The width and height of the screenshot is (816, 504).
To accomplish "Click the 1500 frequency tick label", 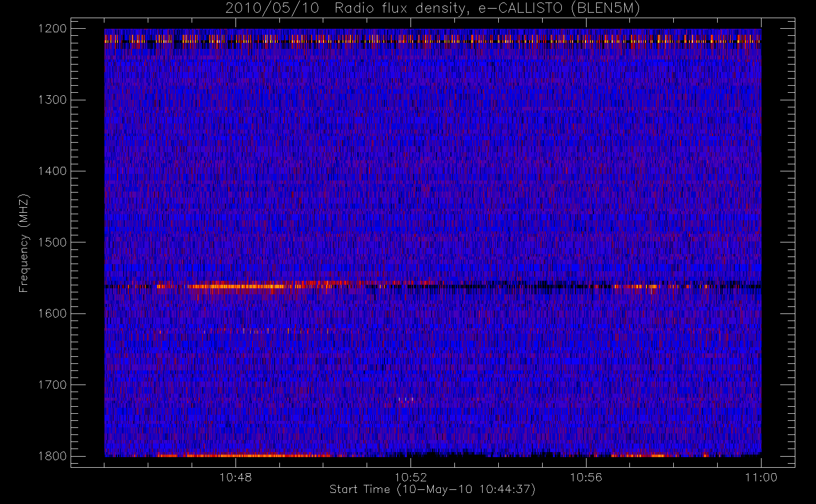I will point(52,242).
